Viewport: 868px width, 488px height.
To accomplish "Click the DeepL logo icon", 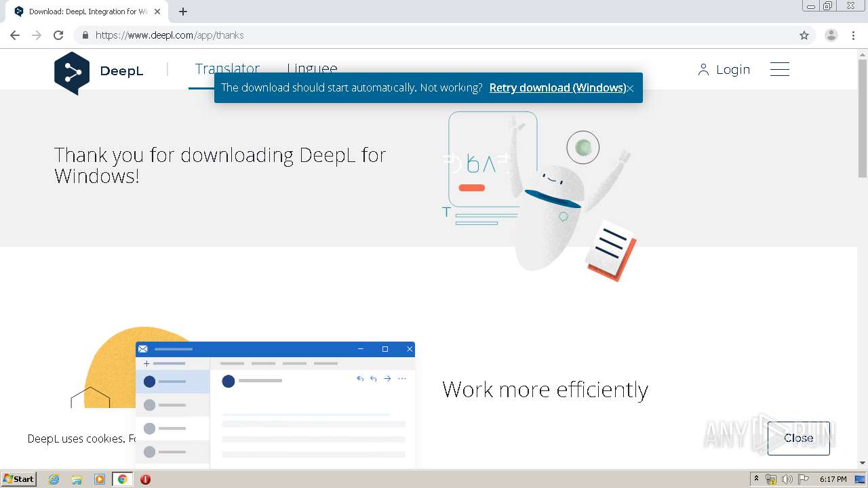I will [72, 73].
